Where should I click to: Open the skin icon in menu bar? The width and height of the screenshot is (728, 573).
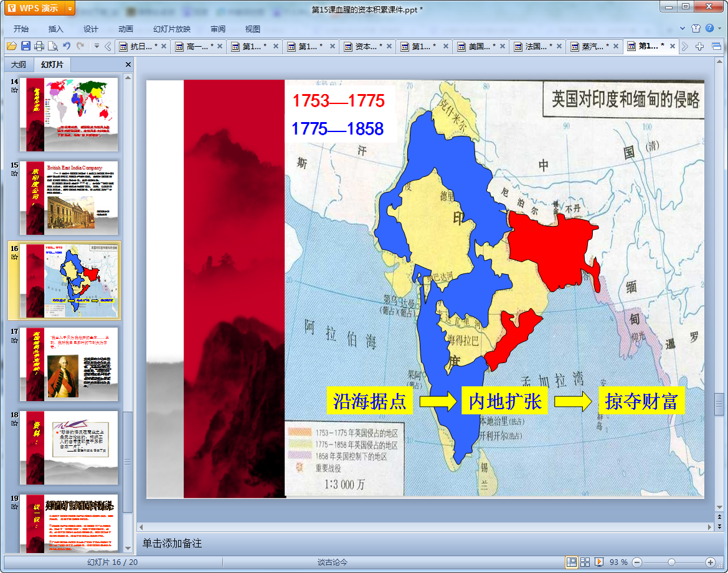696,28
